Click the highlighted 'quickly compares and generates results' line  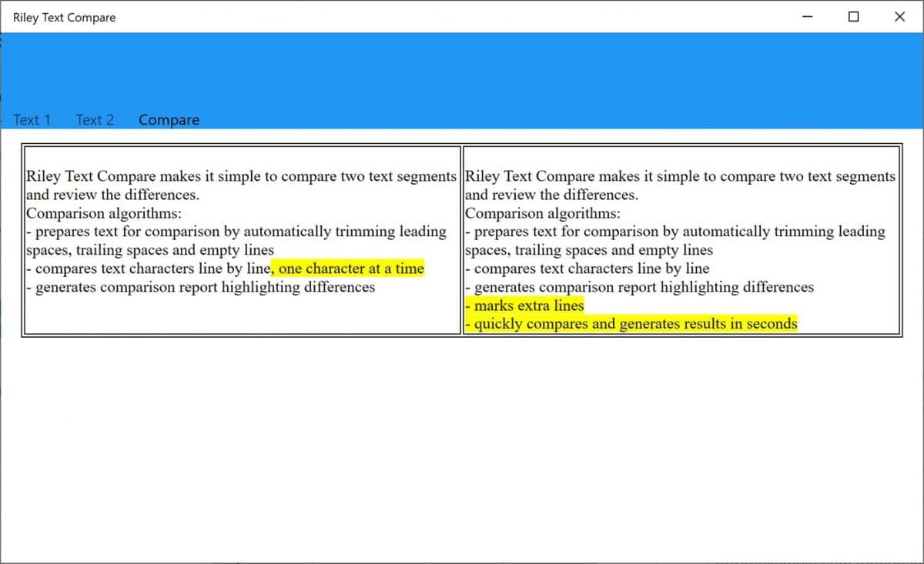point(631,323)
